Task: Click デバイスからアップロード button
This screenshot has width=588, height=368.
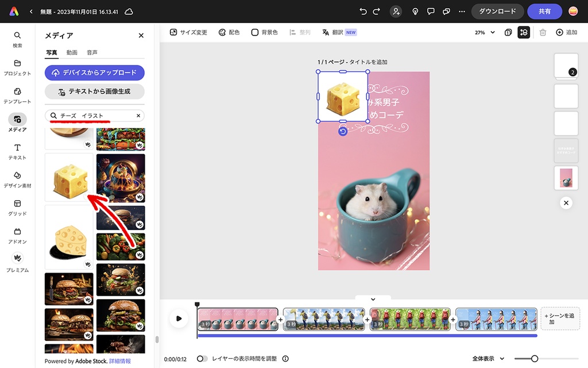Action: (x=95, y=73)
